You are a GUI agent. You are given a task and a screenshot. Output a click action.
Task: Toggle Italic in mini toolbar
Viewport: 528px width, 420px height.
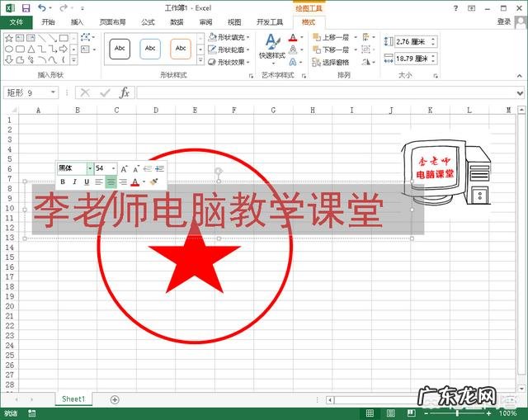[74, 182]
